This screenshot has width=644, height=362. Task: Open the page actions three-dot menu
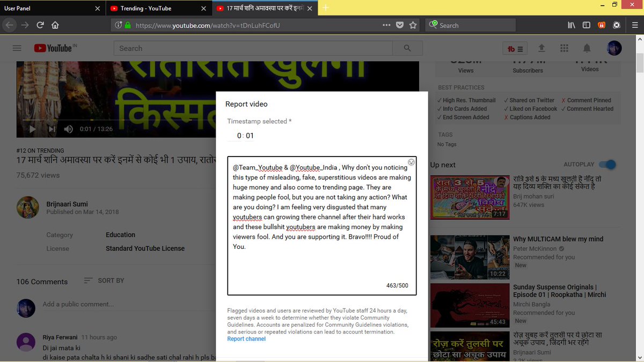386,25
